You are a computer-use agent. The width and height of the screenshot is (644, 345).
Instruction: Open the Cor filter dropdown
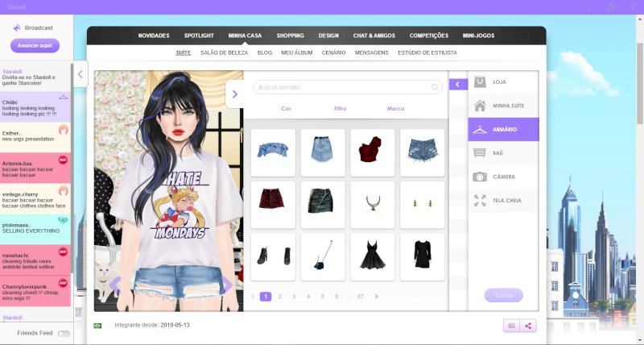pos(286,109)
